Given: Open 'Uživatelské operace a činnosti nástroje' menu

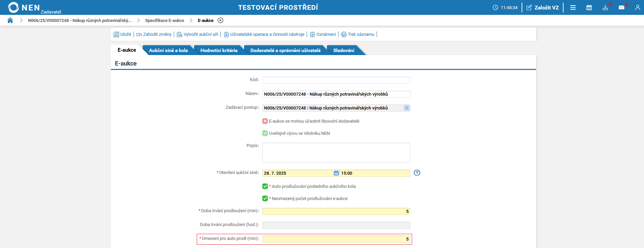Looking at the screenshot, I should [264, 34].
